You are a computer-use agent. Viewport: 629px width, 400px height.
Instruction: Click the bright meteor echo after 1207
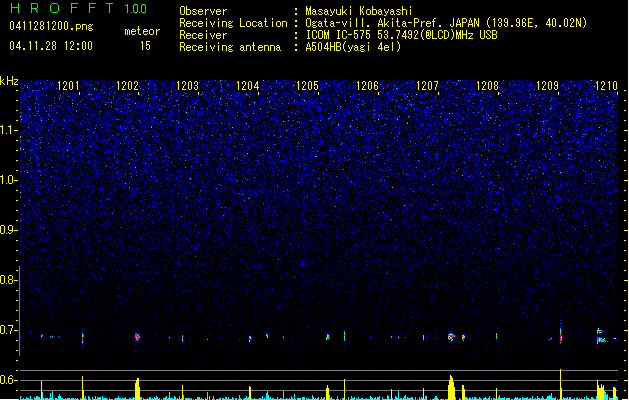tap(450, 337)
